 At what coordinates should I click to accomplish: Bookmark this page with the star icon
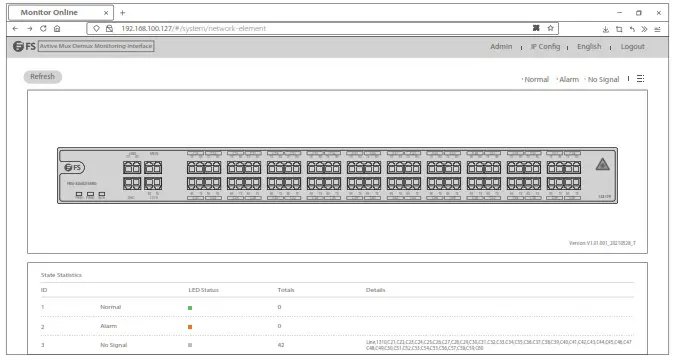point(550,28)
